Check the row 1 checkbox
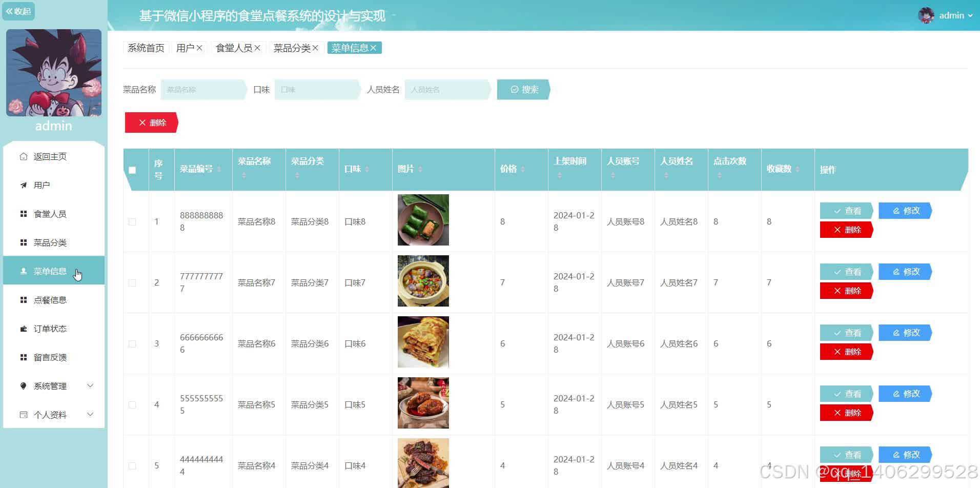This screenshot has width=980, height=488. point(132,222)
